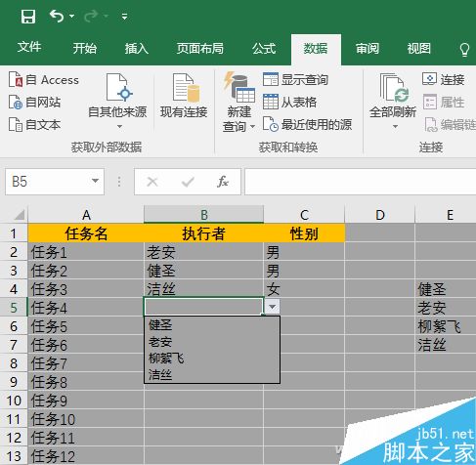Click the 性别 header cell
Image resolution: width=476 pixels, height=465 pixels.
tap(304, 233)
